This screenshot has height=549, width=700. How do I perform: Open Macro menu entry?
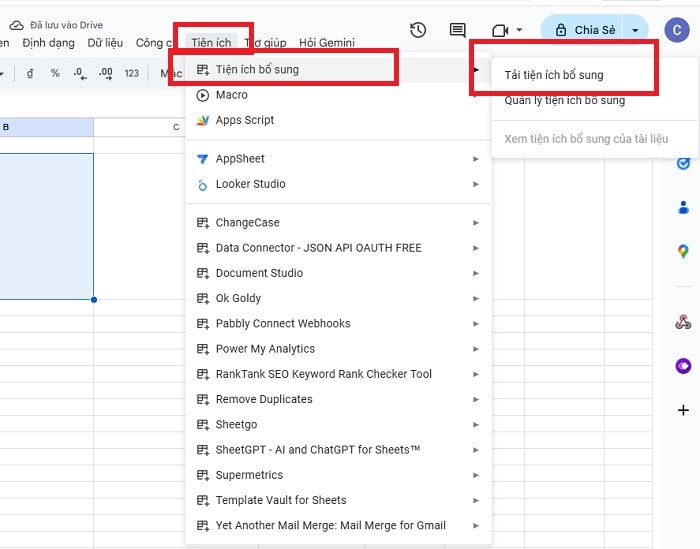tap(338, 95)
